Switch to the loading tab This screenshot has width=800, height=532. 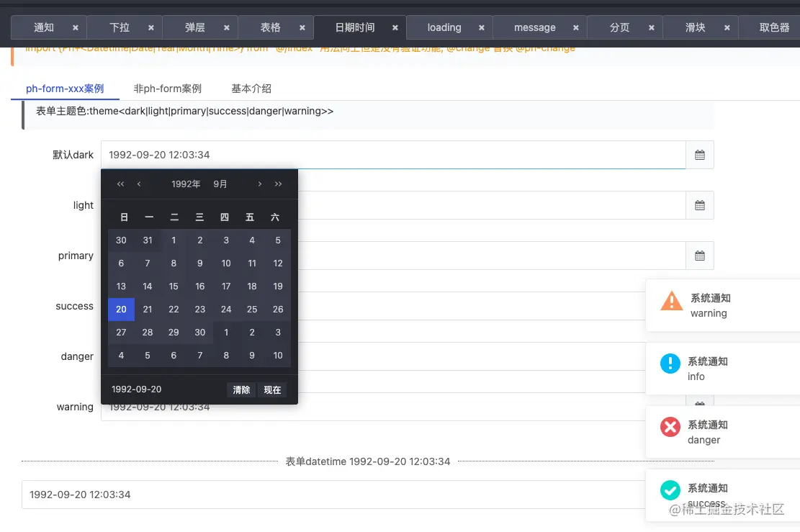(x=444, y=27)
